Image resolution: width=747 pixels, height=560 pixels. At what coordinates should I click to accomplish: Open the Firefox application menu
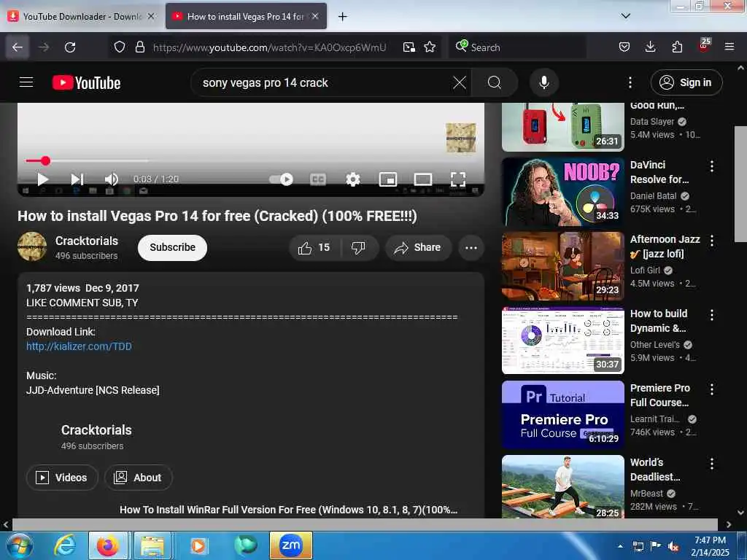click(x=729, y=47)
